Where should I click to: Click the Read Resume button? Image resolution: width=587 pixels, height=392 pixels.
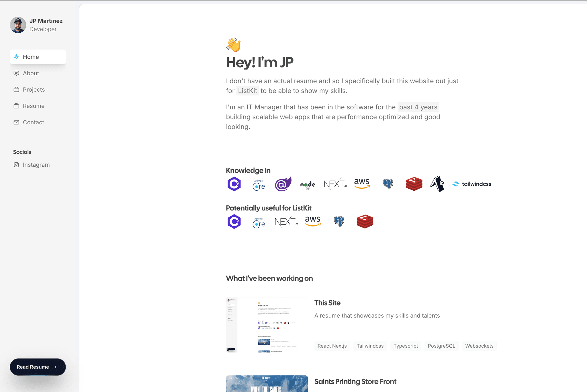pyautogui.click(x=38, y=367)
